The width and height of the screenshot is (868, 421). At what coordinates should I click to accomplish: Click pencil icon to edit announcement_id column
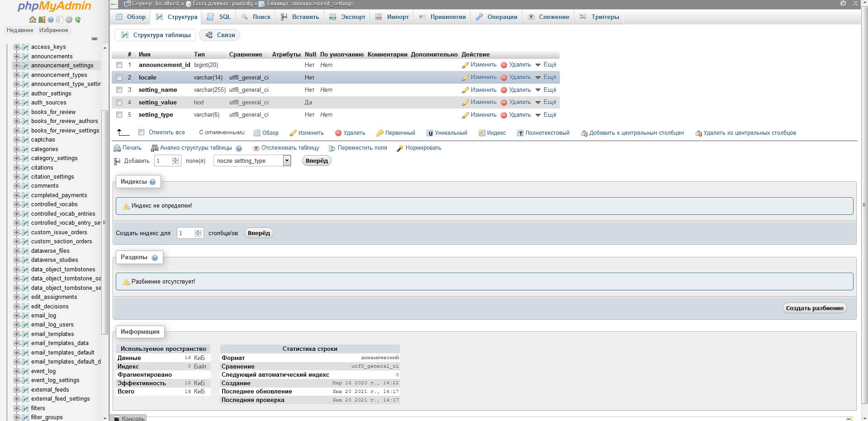coord(465,65)
